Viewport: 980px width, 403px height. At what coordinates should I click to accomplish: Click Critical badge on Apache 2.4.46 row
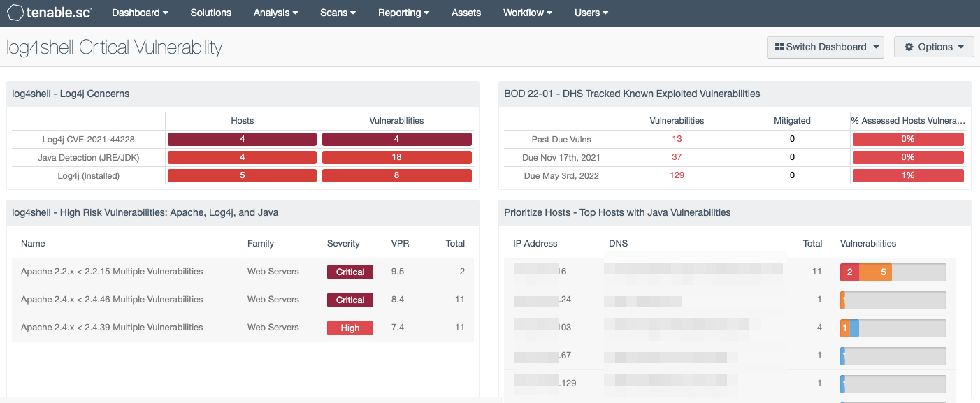(x=350, y=300)
